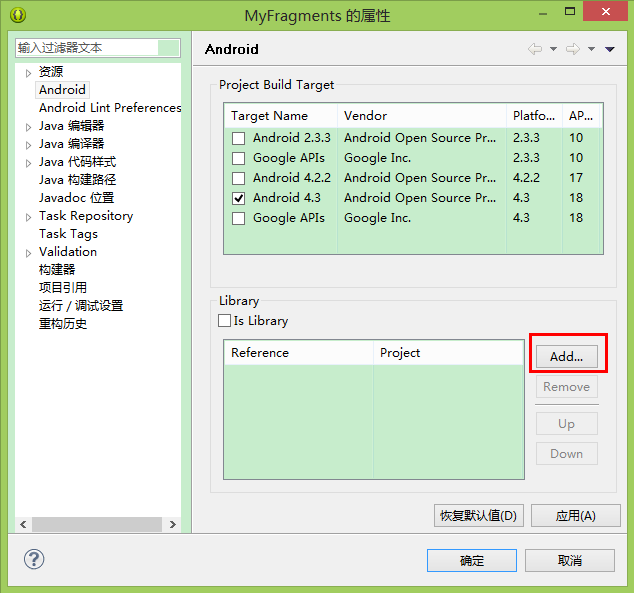Click the forward navigation arrow icon
This screenshot has height=593, width=634.
pyautogui.click(x=573, y=49)
